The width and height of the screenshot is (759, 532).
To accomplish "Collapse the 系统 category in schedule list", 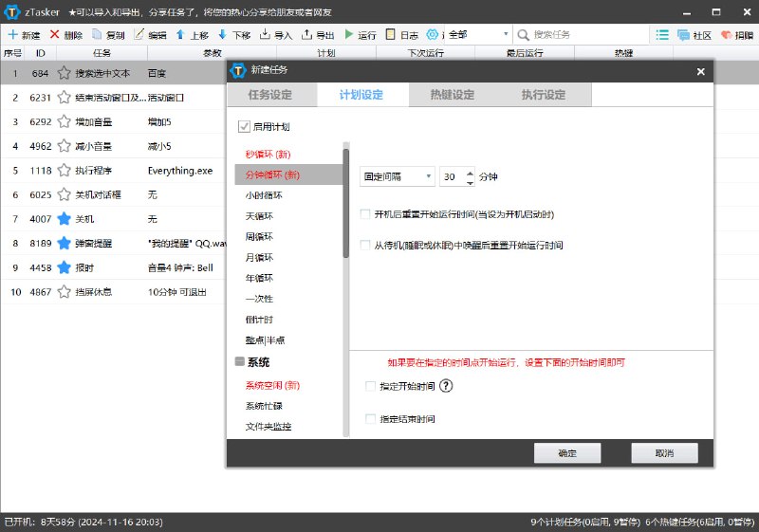I will pyautogui.click(x=240, y=361).
